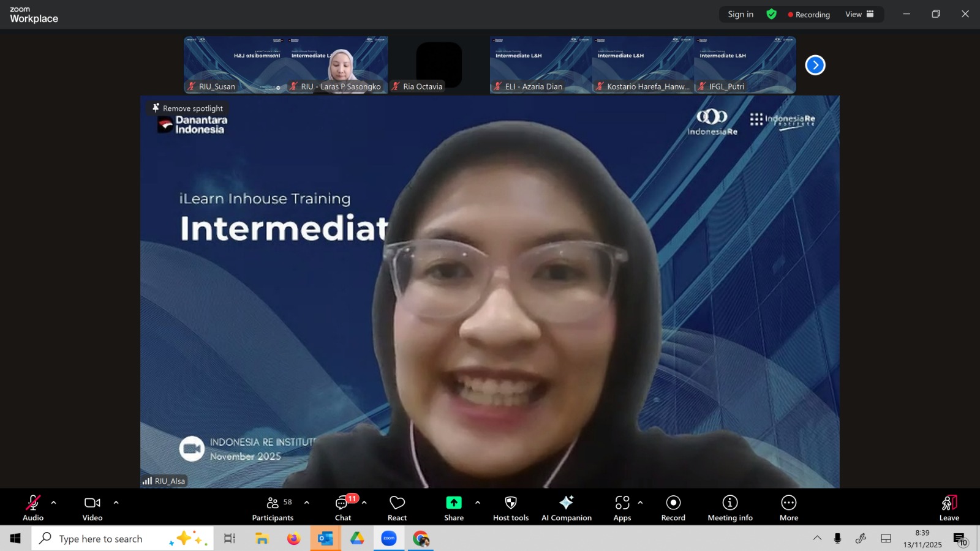Open Host tools shield menu
Screen dimensions: 980x551
[x=510, y=508]
